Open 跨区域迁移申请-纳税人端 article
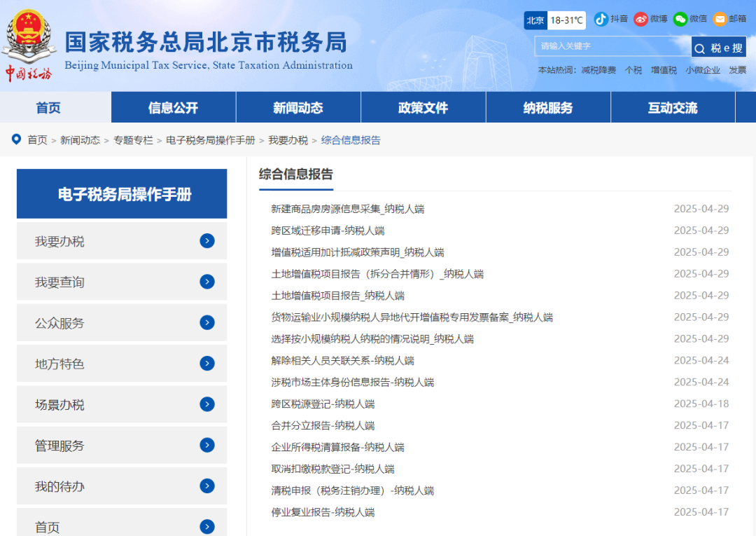Image resolution: width=756 pixels, height=536 pixels. [328, 231]
